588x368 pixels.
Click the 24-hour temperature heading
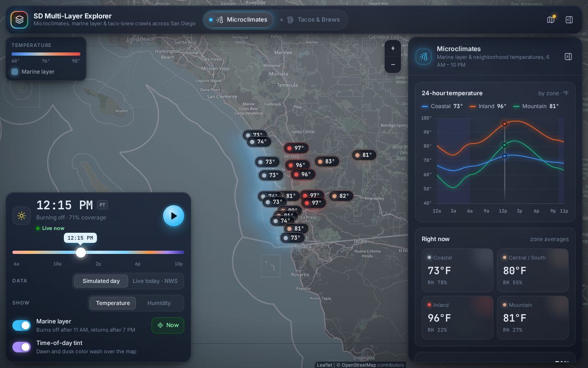coord(452,93)
